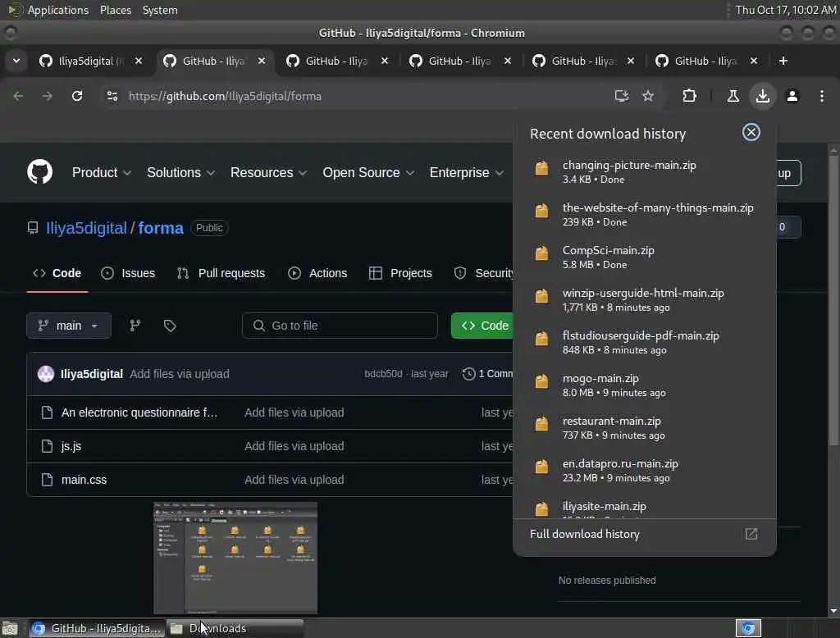The image size is (840, 638).
Task: Open the extensions puzzle icon
Action: 689,96
